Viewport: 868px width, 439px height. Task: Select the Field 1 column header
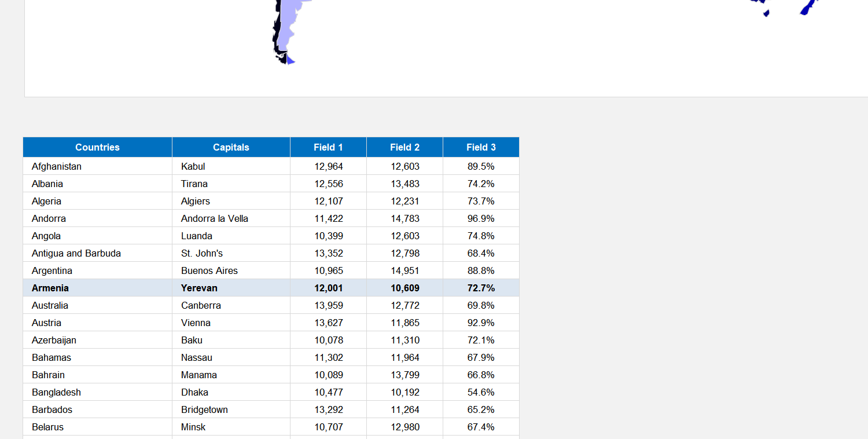[328, 147]
